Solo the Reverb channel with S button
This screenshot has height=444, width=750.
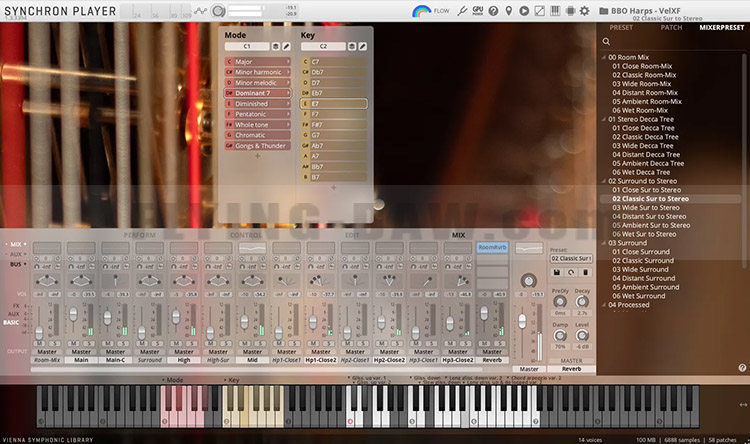click(x=499, y=344)
